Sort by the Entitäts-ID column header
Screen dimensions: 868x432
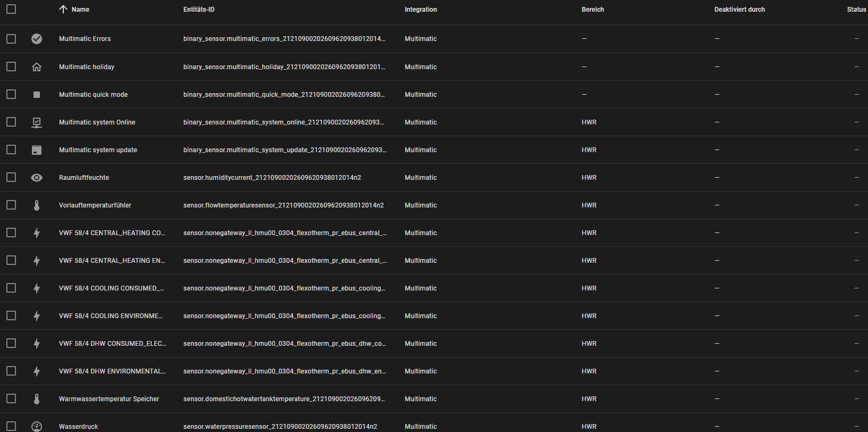(x=199, y=10)
